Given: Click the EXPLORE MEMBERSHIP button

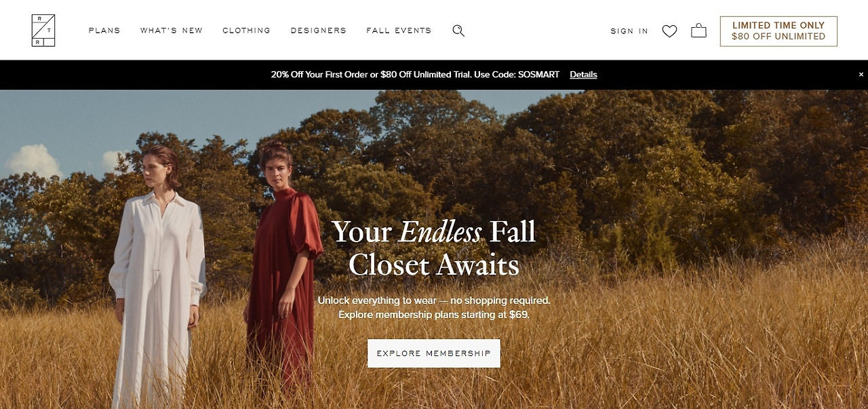Looking at the screenshot, I should pyautogui.click(x=434, y=353).
